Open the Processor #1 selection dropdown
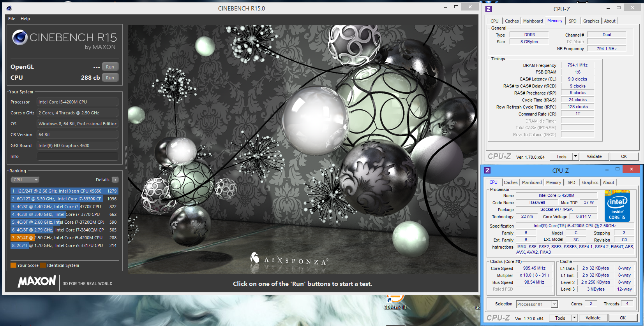This screenshot has height=326, width=644. [x=537, y=304]
